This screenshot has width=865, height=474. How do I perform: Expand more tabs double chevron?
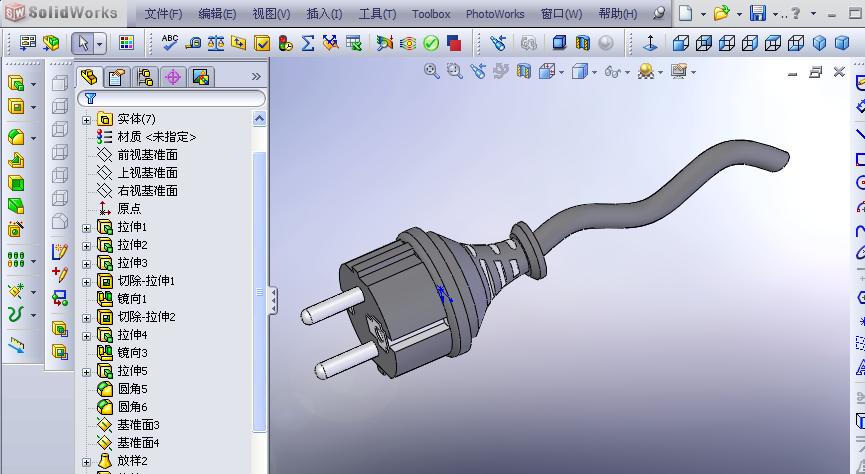tap(256, 77)
